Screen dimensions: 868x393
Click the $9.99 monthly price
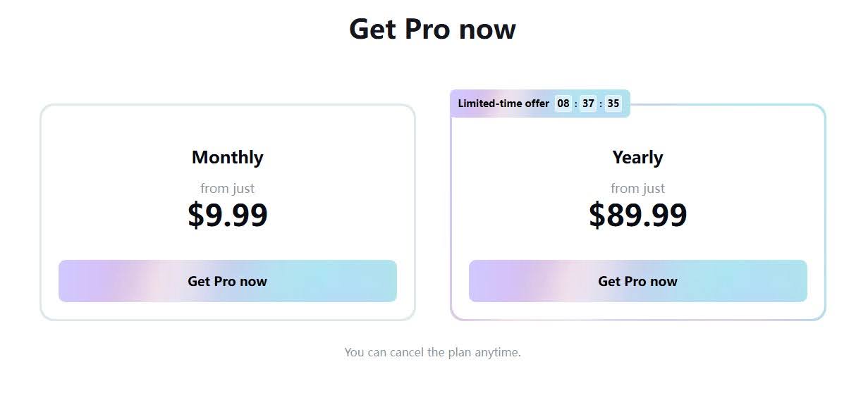(227, 215)
